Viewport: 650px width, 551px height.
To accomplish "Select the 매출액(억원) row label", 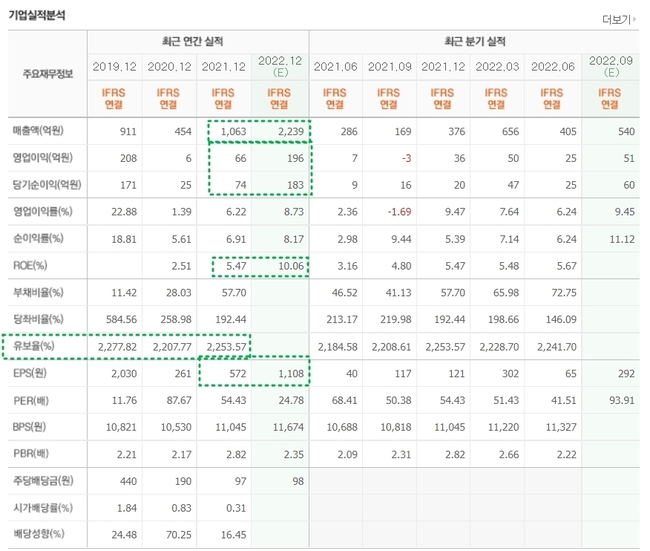I will point(38,131).
